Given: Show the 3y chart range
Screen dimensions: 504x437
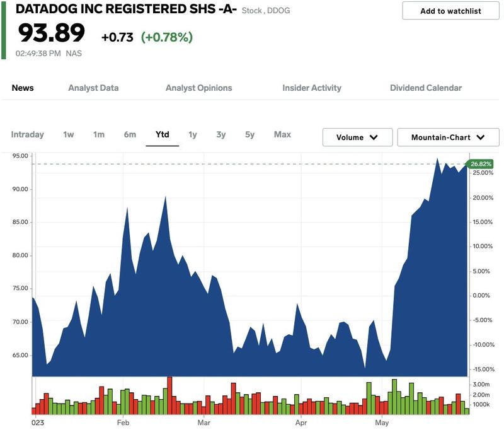Looking at the screenshot, I should (221, 134).
